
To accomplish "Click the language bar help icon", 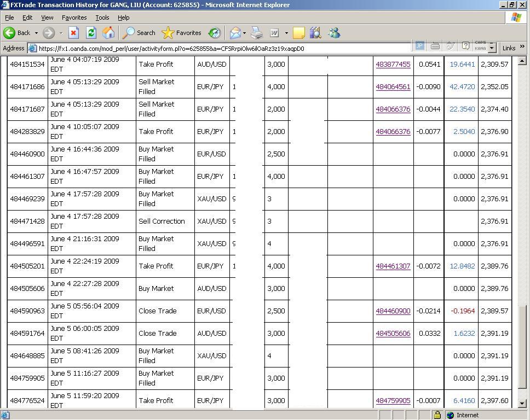I will pyautogui.click(x=465, y=45).
